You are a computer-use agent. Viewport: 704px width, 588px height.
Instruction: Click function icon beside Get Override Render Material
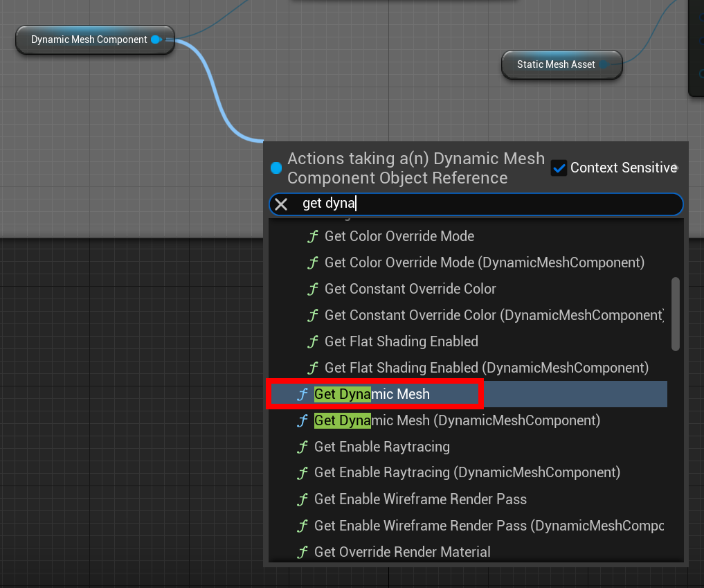[303, 552]
